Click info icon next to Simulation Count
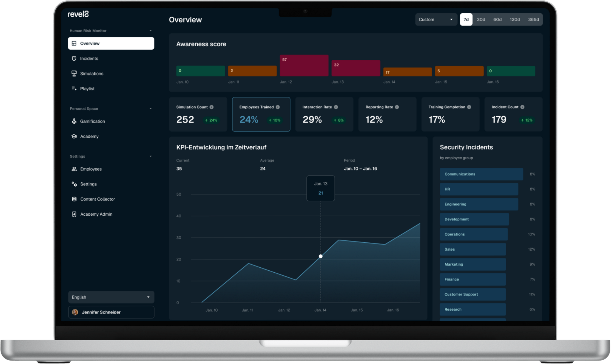Image resolution: width=611 pixels, height=364 pixels. [x=211, y=107]
